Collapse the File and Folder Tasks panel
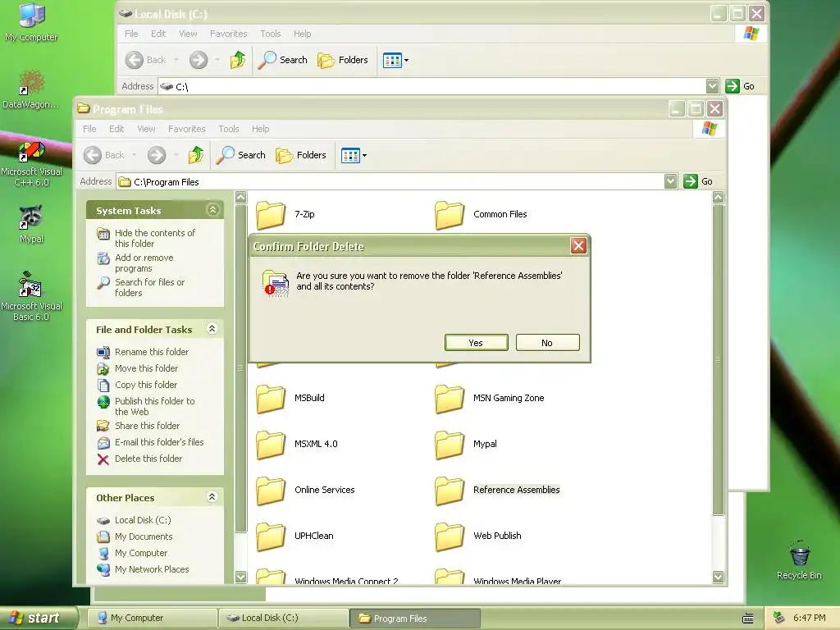The image size is (840, 630). tap(212, 329)
